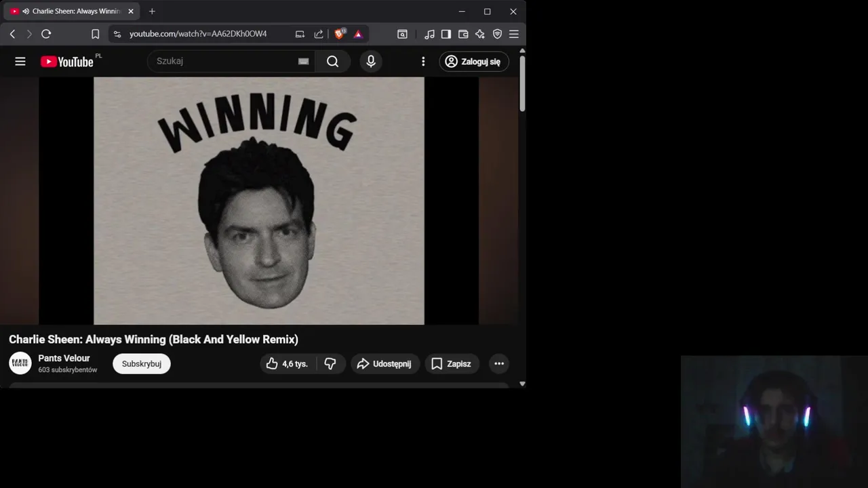
Task: Click the 603 subskrybentów subscriber count
Action: tap(68, 370)
